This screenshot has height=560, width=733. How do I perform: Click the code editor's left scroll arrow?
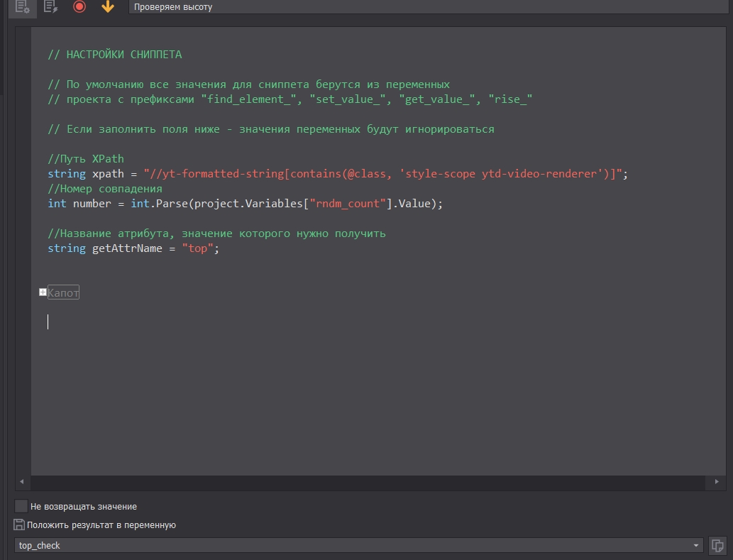click(22, 482)
